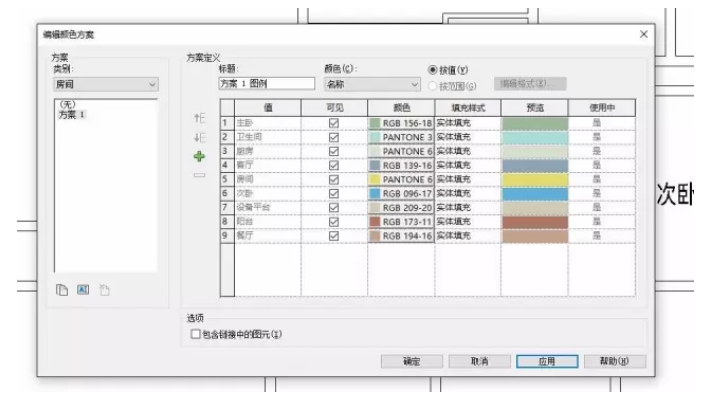Click the green preview swatch for 主卧
Screen dimensions: 706x398
click(535, 123)
